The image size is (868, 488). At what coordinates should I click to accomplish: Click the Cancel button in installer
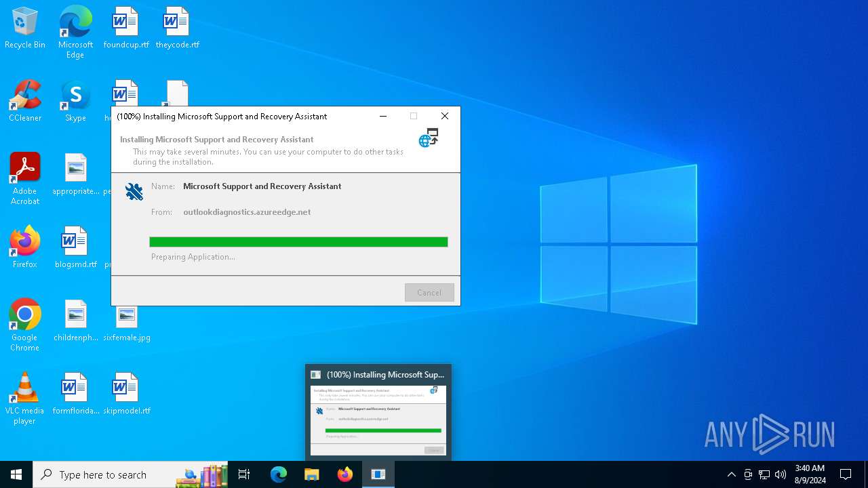(429, 293)
